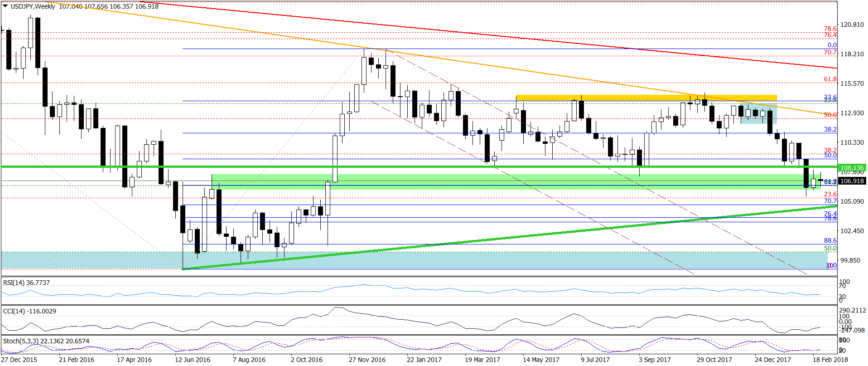The image size is (868, 366).
Task: Click the green 50.0 Fibonacci level label
Action: point(830,249)
